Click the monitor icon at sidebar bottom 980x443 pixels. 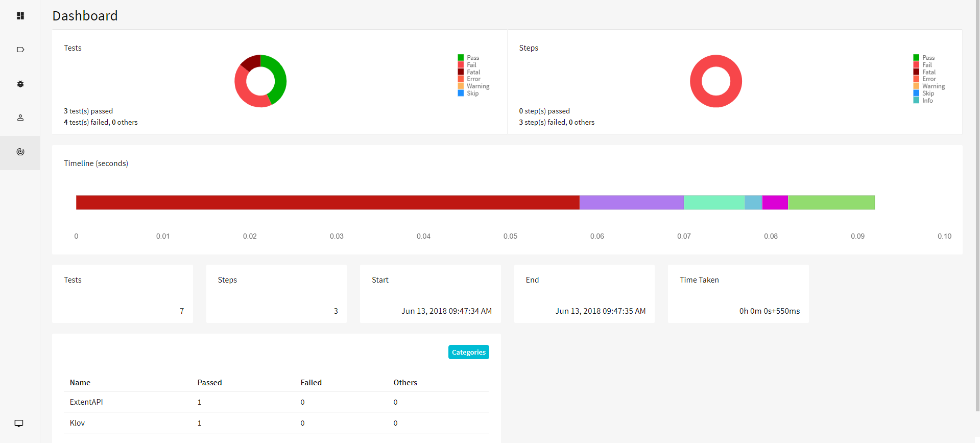click(x=19, y=424)
